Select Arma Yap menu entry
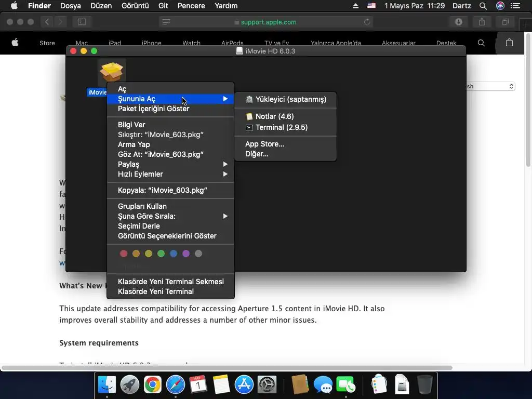Viewport: 532px width, 399px height. coord(170,144)
